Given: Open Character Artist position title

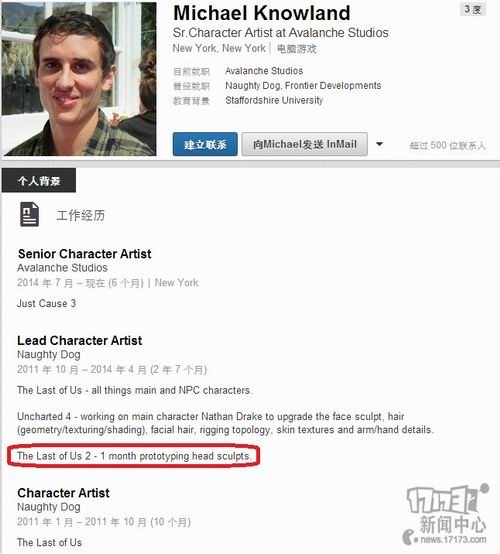Looking at the screenshot, I should [x=64, y=493].
